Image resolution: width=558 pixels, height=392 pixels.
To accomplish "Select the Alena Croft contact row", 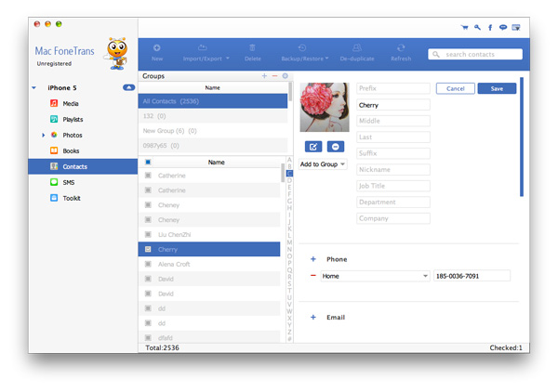I will point(209,264).
